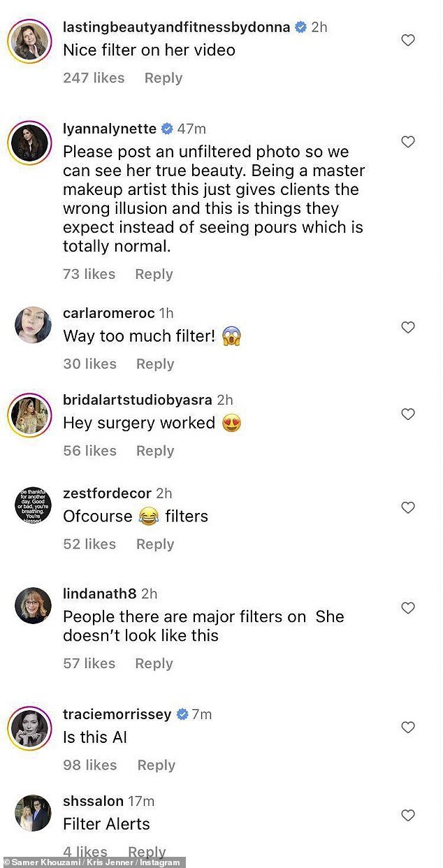Open traciemorrissey's profile via username
This screenshot has height=868, width=443.
(117, 714)
